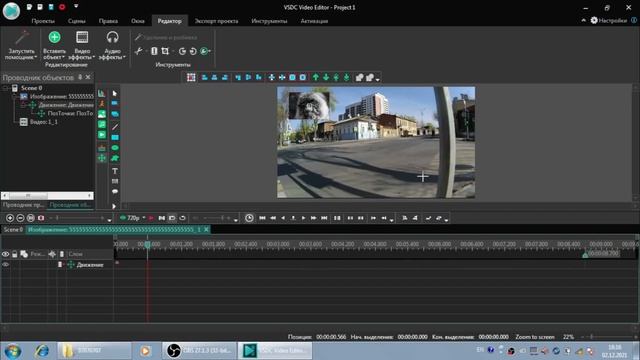Select the rectangle shape tool
The height and width of the screenshot is (360, 640).
click(x=115, y=138)
